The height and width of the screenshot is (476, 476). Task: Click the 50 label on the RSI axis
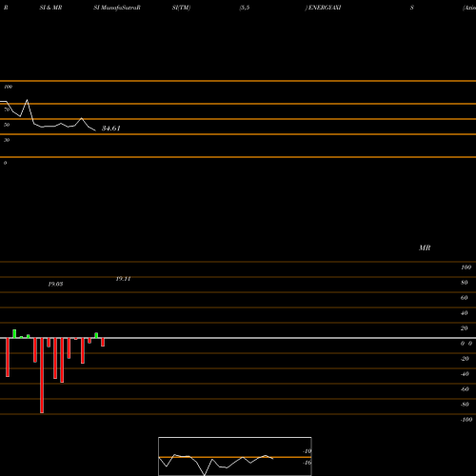7,125
